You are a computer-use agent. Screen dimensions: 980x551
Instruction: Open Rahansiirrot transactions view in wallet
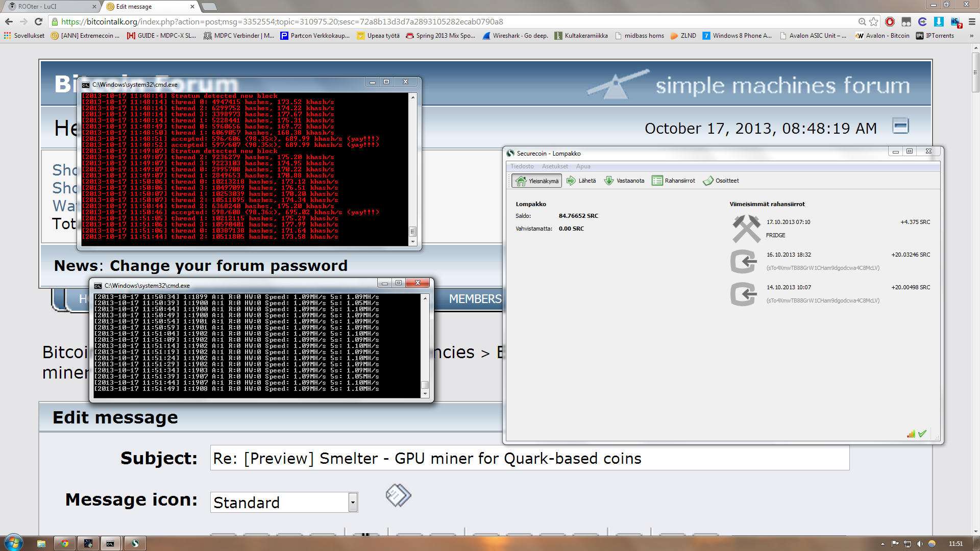673,181
